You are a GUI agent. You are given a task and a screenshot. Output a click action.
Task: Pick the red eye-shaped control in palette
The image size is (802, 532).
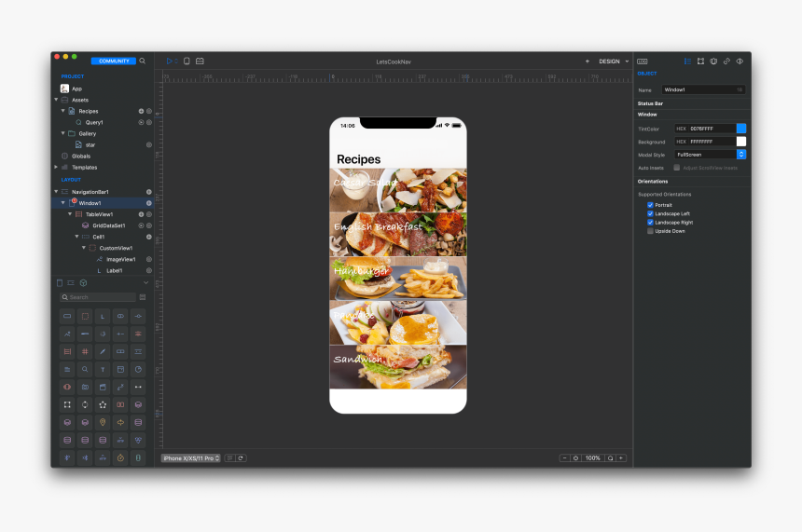(x=67, y=387)
